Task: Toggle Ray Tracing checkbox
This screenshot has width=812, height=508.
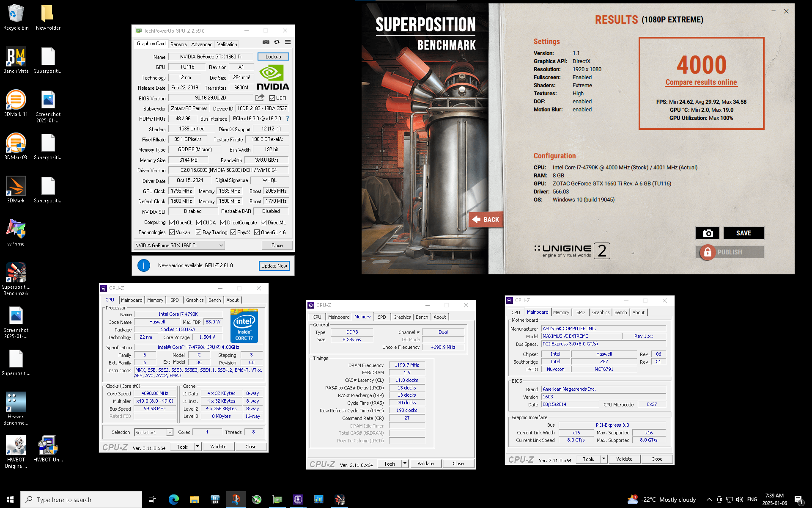Action: tap(199, 232)
